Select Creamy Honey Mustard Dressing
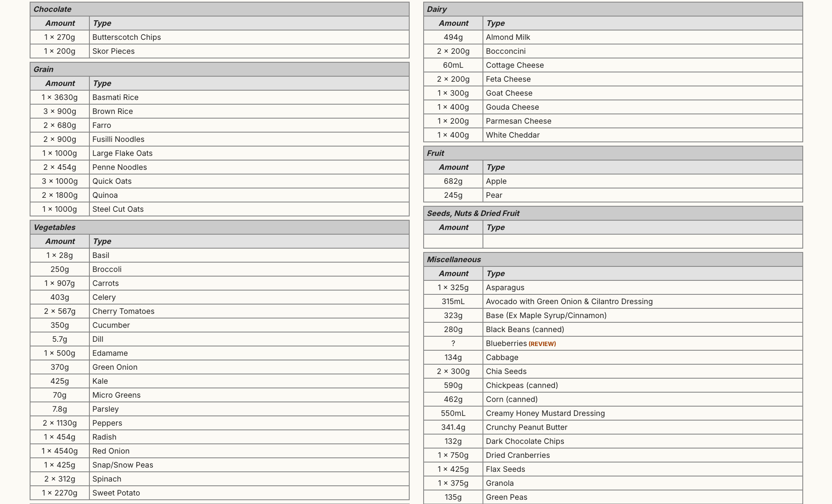The height and width of the screenshot is (504, 832). pyautogui.click(x=613, y=413)
